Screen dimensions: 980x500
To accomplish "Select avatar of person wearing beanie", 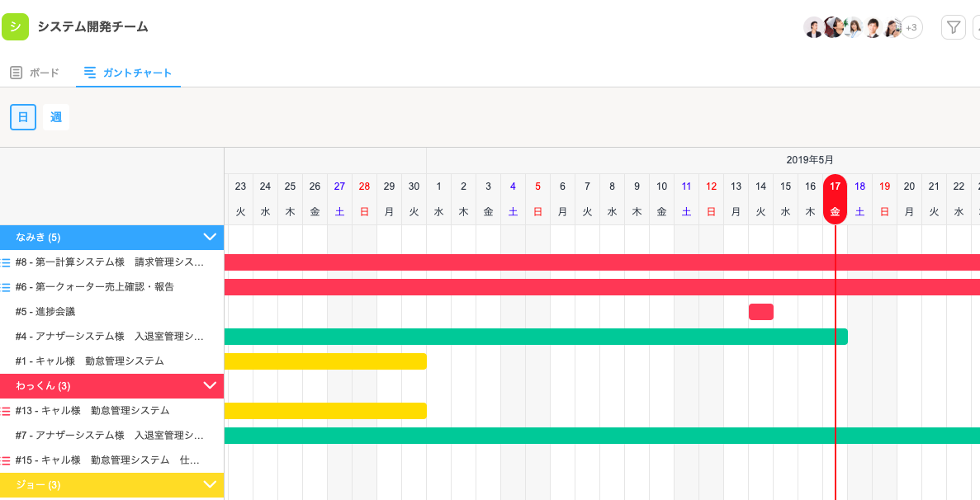I will pos(832,27).
